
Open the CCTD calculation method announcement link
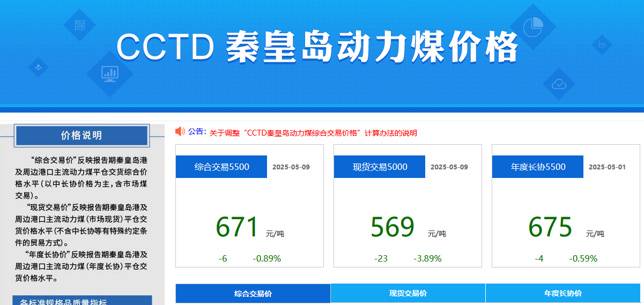pyautogui.click(x=313, y=133)
